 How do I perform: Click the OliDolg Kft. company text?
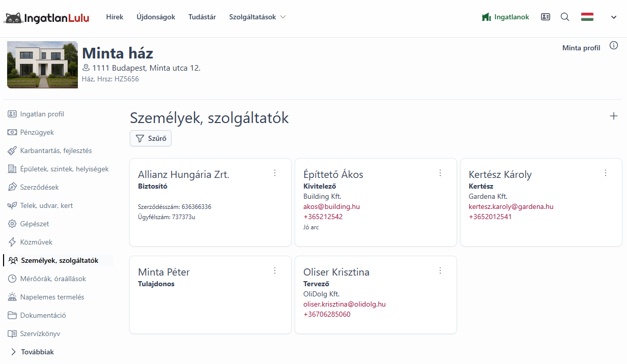click(321, 294)
